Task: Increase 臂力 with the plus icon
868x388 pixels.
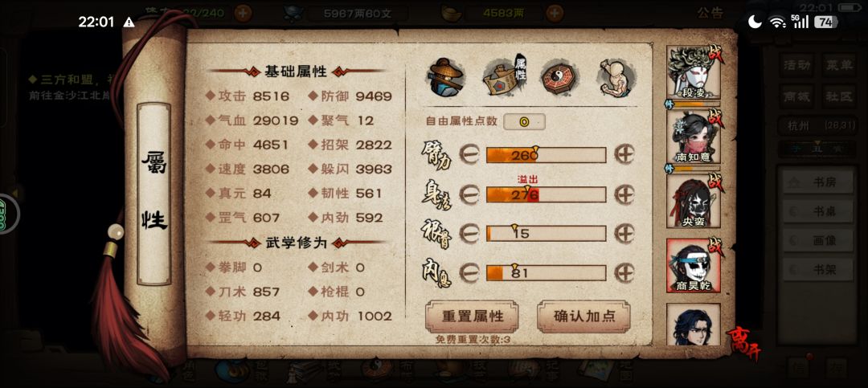Action: [x=624, y=155]
